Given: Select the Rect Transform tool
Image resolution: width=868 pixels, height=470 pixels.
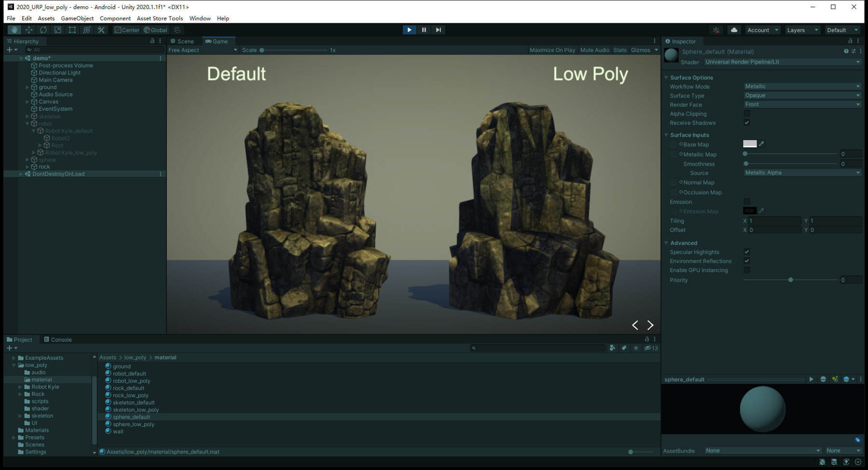Looking at the screenshot, I should [x=72, y=29].
